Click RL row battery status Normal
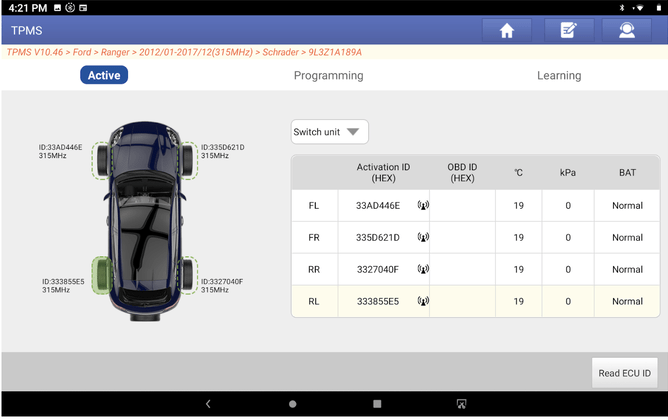 [x=627, y=302]
